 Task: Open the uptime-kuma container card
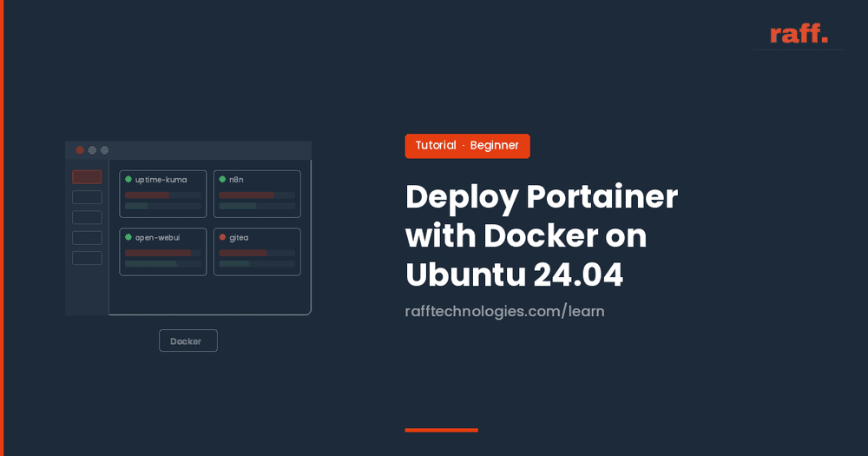(163, 194)
